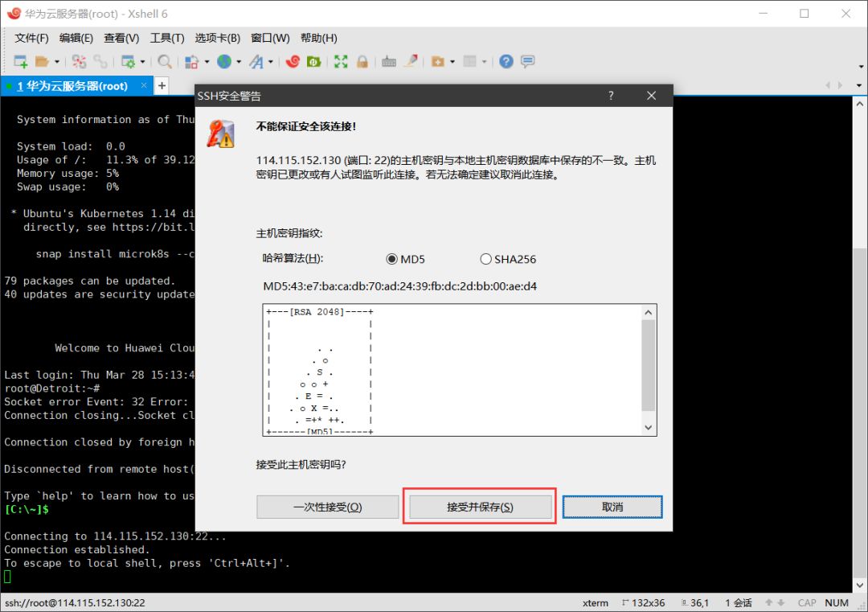
Task: Click the red swirl toolbar icon
Action: pos(293,61)
